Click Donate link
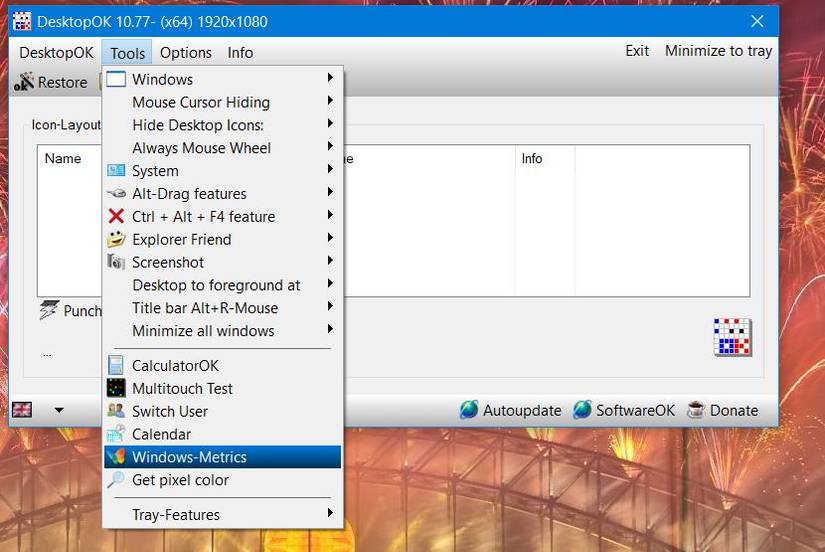Screen dimensions: 825x552 tap(734, 410)
